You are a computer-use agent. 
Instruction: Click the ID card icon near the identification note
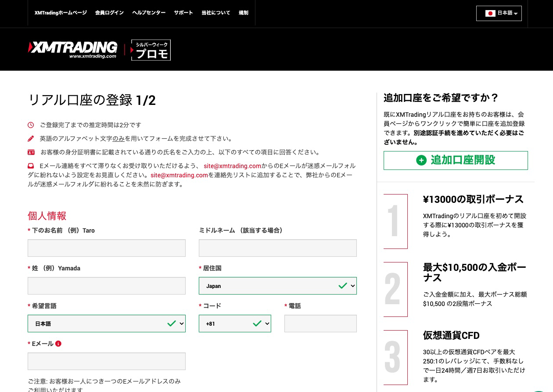(x=31, y=152)
